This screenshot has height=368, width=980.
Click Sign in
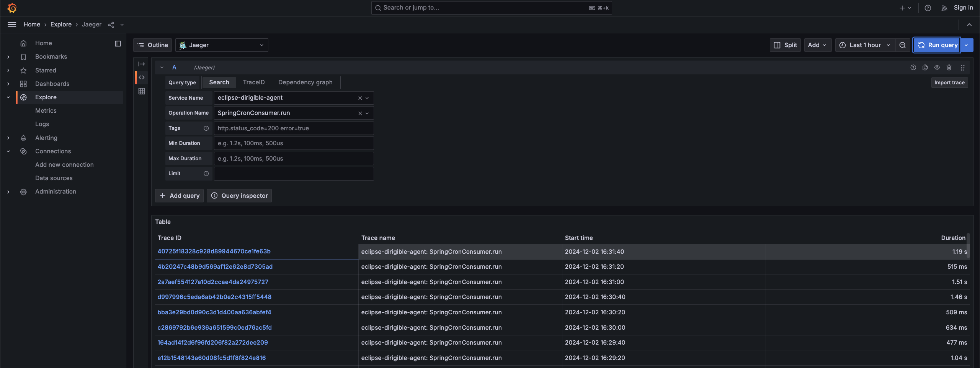click(963, 8)
